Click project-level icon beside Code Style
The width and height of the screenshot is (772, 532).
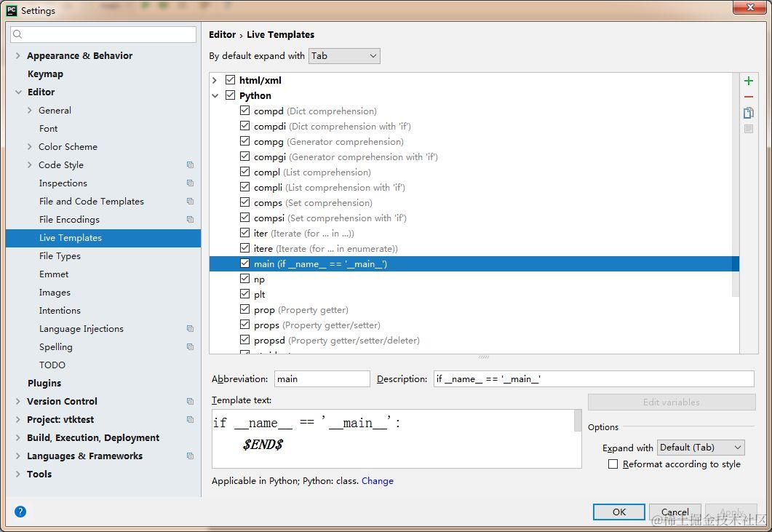click(190, 165)
